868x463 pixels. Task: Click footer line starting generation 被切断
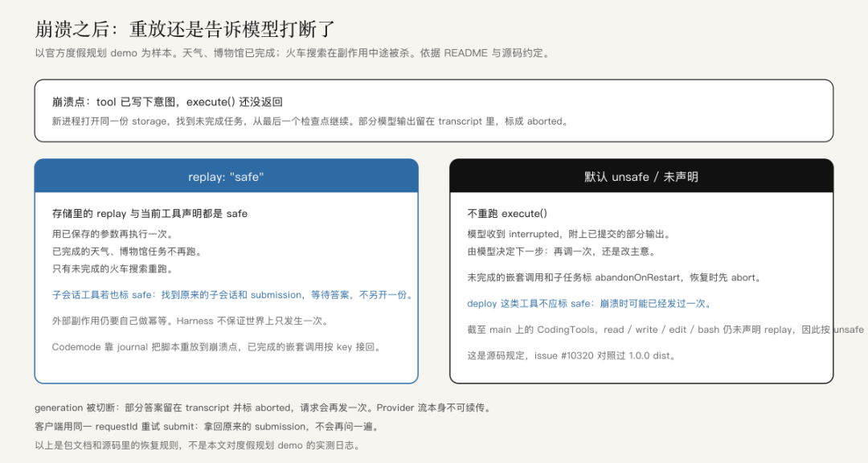pyautogui.click(x=263, y=408)
